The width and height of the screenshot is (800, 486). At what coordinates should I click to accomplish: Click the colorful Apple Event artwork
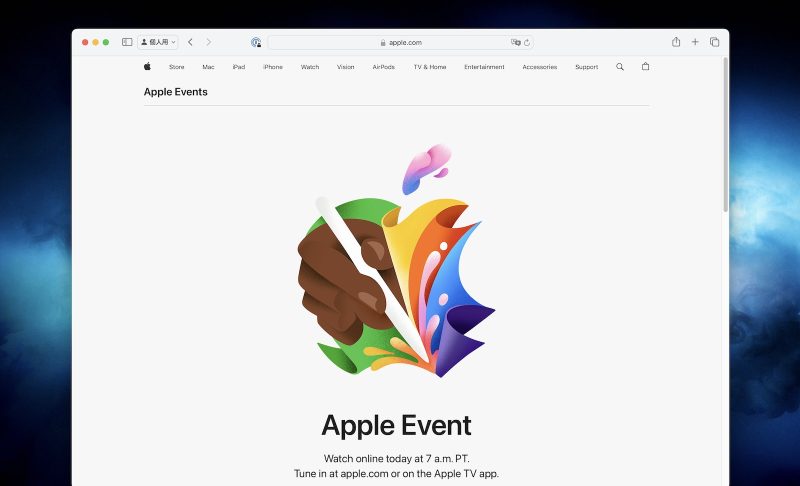[396, 261]
